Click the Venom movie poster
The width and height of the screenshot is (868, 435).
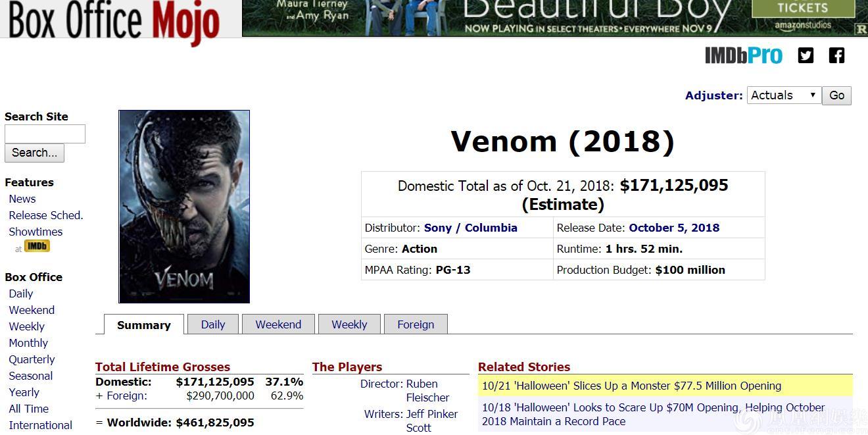tap(184, 207)
